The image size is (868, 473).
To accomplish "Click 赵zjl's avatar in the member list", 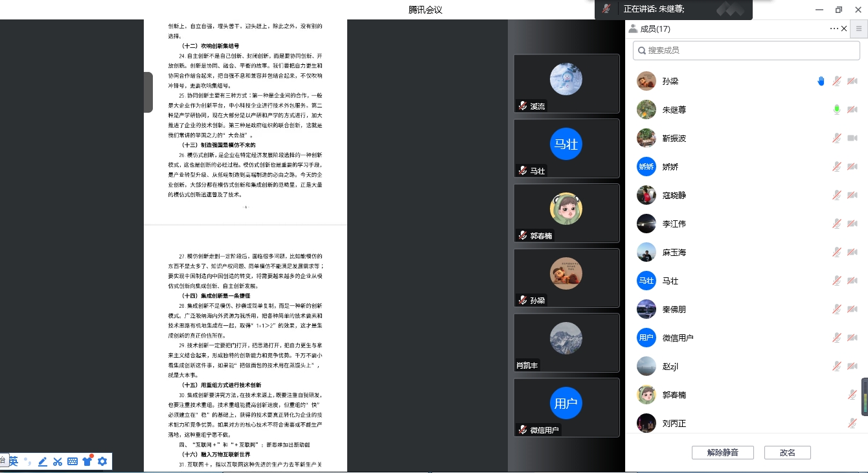I will [646, 366].
